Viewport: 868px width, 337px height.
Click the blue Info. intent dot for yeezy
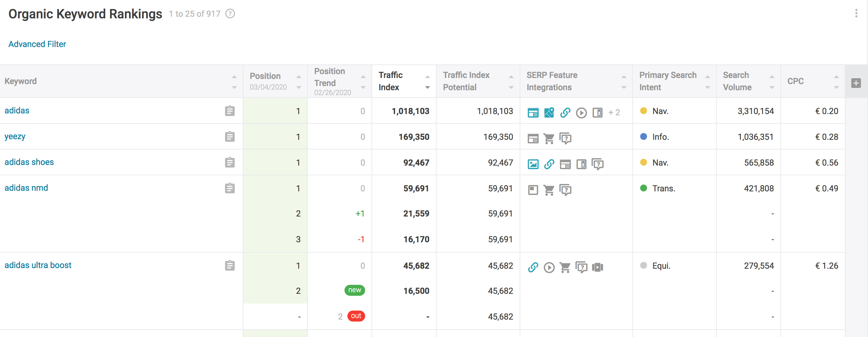643,136
